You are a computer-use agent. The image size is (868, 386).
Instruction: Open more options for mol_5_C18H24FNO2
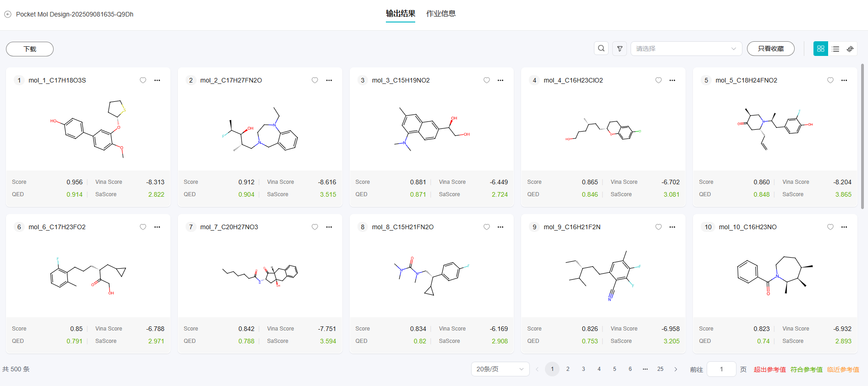pos(844,80)
